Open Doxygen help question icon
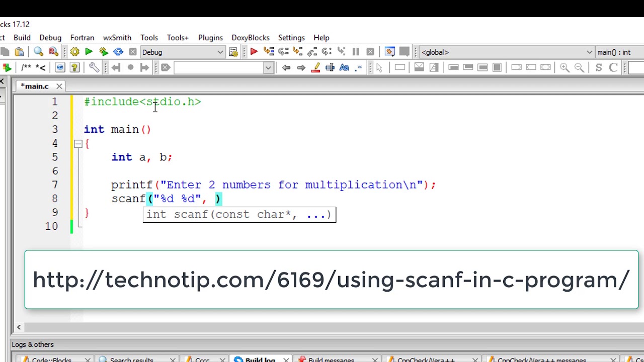 (x=74, y=67)
